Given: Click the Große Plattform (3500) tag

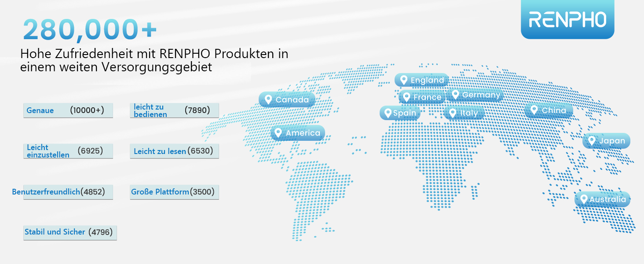Looking at the screenshot, I should (174, 192).
